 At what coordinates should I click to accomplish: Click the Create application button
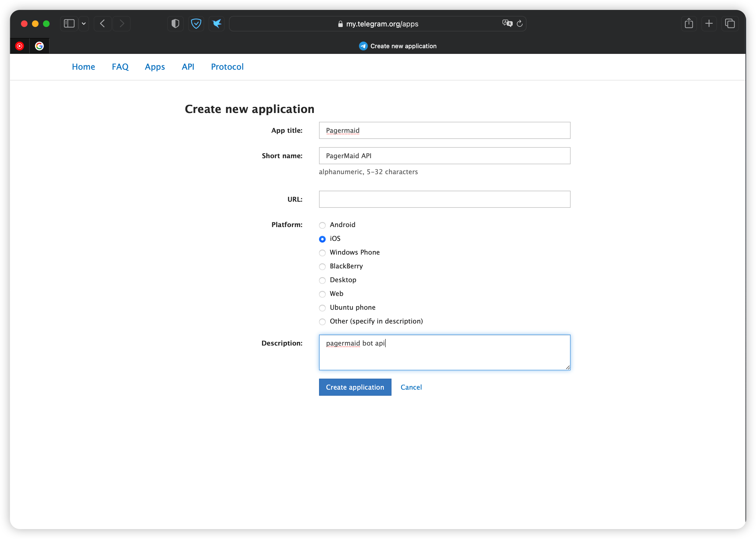pos(355,387)
